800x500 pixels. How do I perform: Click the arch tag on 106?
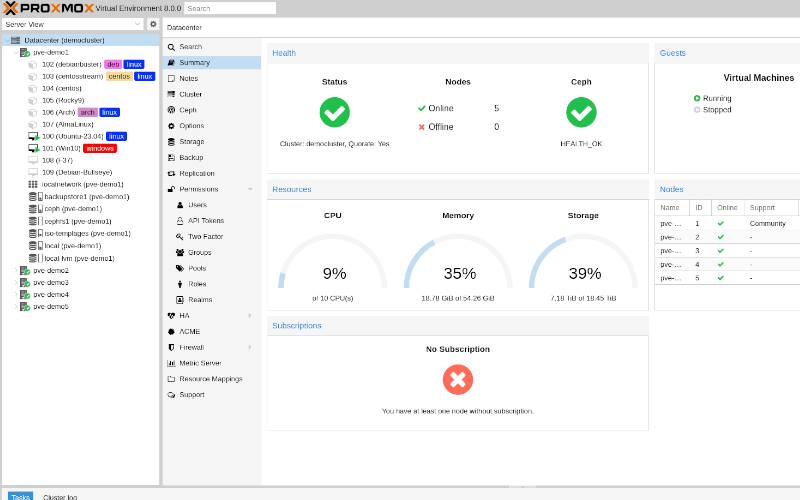(88, 112)
